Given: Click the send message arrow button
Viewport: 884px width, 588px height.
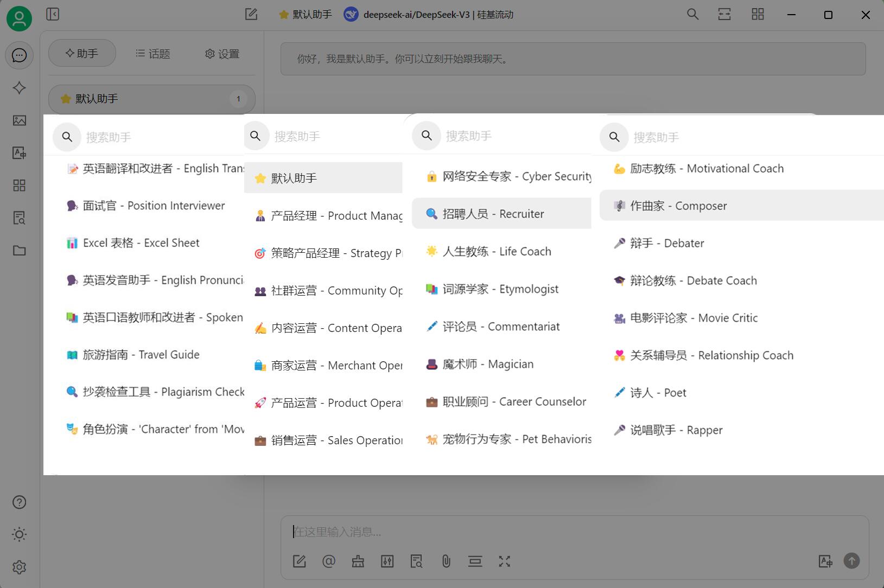Looking at the screenshot, I should pyautogui.click(x=852, y=561).
